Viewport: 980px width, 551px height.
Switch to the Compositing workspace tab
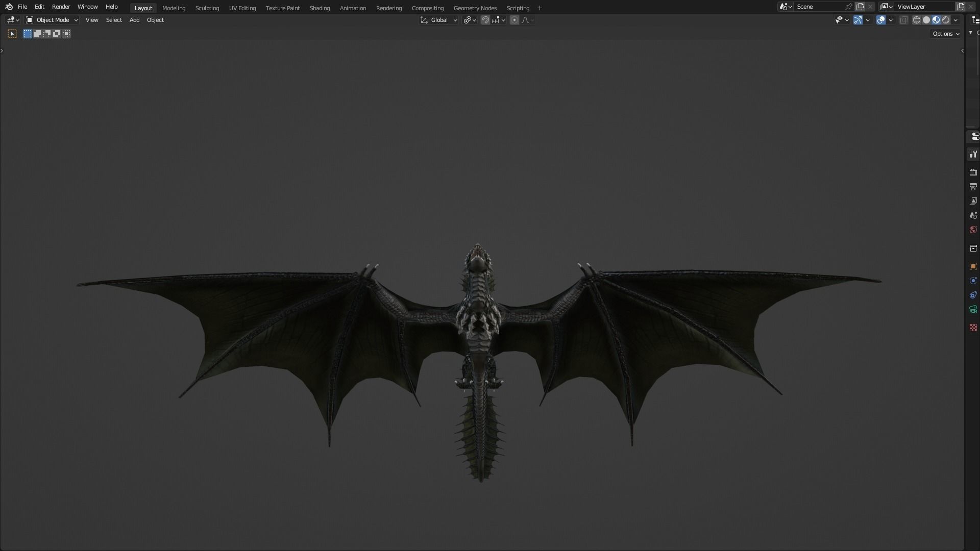[x=427, y=8]
